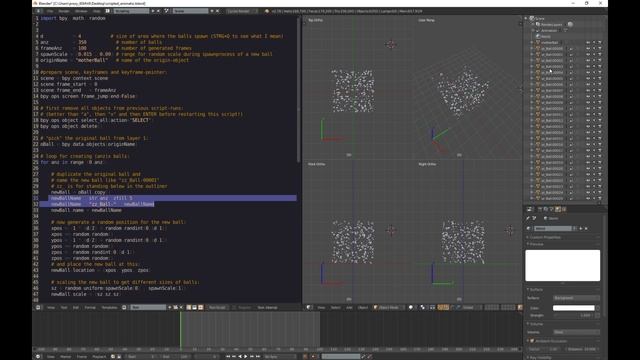
Task: Enable the Register checkbox in text editor
Action: pyautogui.click(x=235, y=307)
